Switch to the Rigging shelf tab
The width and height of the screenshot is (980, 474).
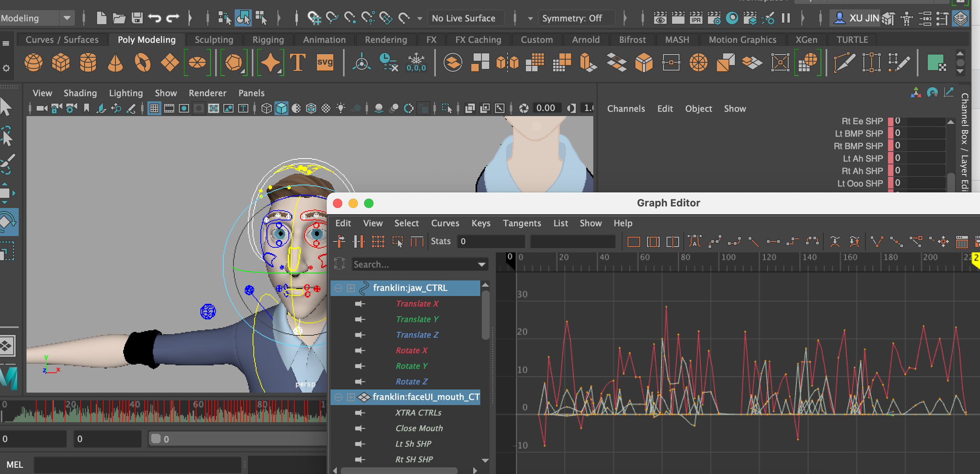tap(268, 40)
